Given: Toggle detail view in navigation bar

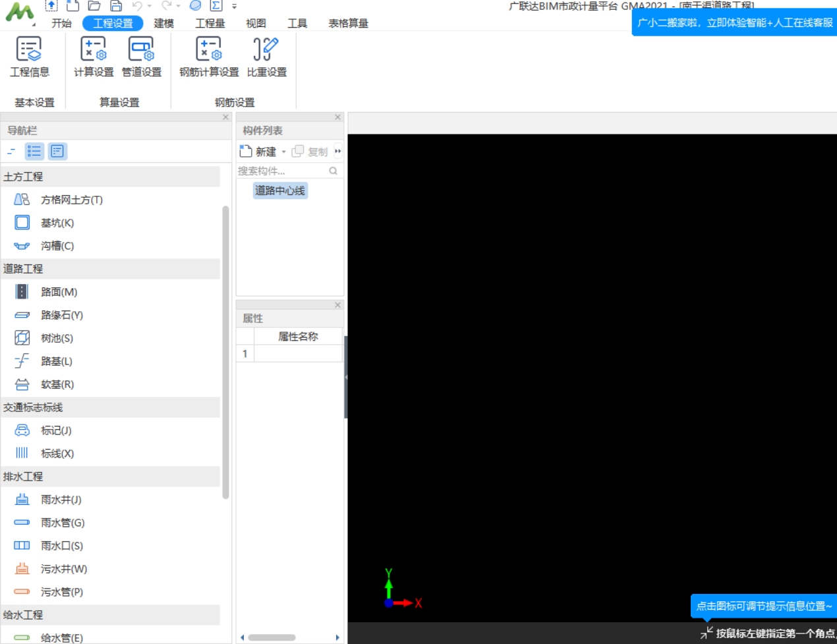Looking at the screenshot, I should (x=57, y=152).
